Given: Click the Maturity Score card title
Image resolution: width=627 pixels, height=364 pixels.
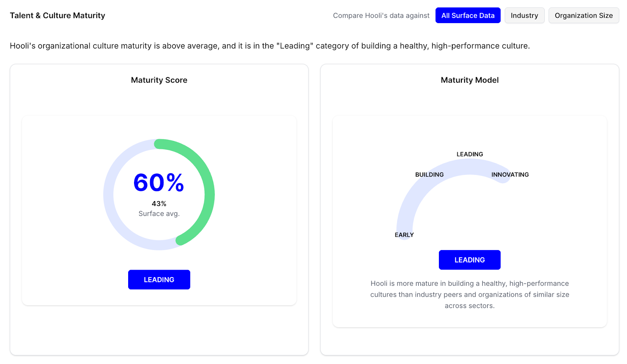Looking at the screenshot, I should 159,80.
